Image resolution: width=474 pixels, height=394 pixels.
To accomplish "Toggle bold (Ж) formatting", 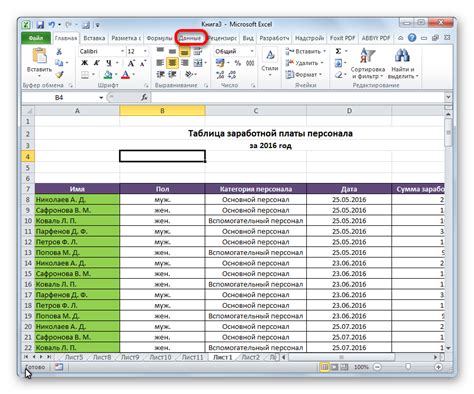I will (85, 63).
